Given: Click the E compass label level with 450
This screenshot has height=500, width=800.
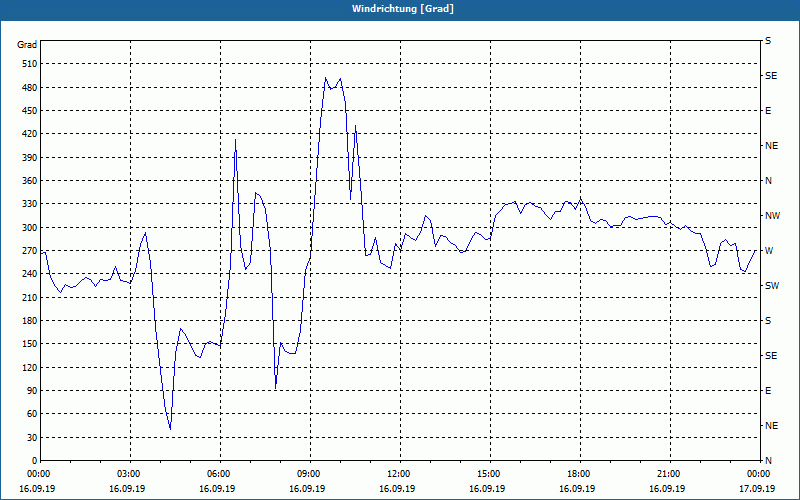Looking at the screenshot, I should [x=768, y=111].
